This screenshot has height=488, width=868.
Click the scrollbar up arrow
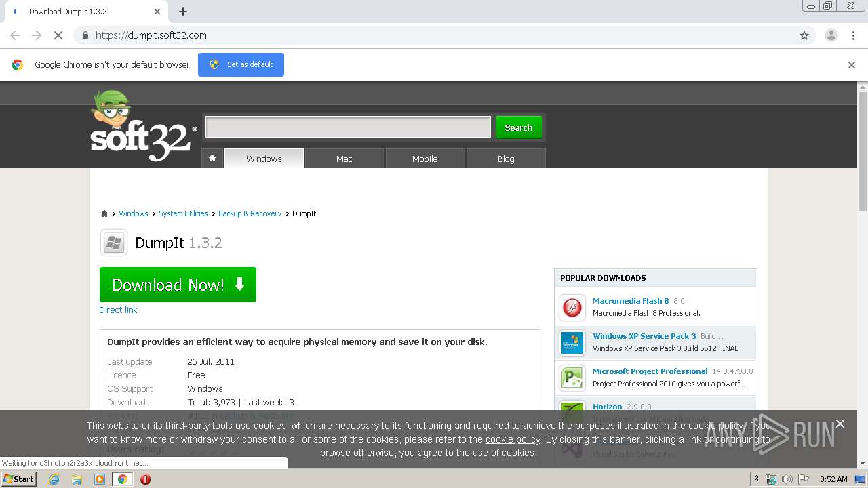[863, 87]
